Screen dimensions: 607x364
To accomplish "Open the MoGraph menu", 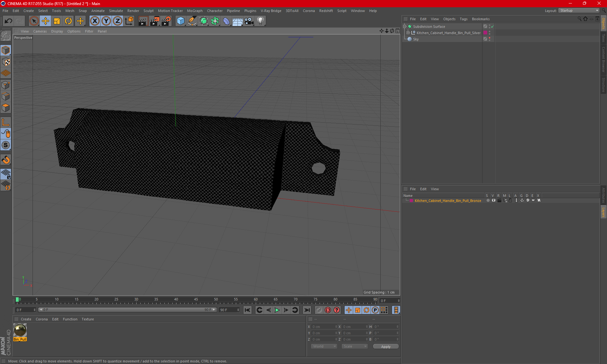I will click(x=195, y=11).
